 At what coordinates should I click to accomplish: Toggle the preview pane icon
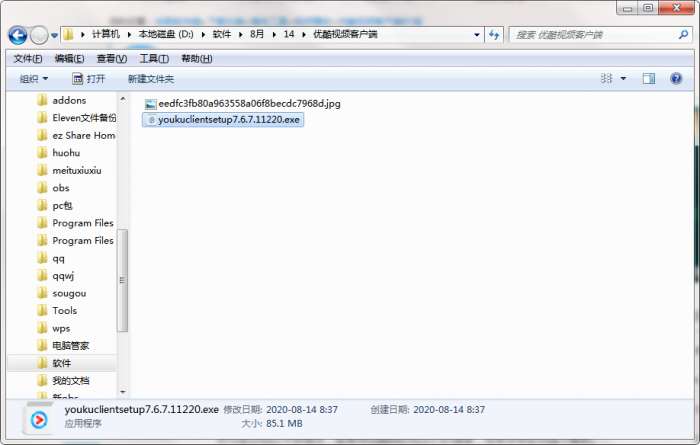(649, 79)
